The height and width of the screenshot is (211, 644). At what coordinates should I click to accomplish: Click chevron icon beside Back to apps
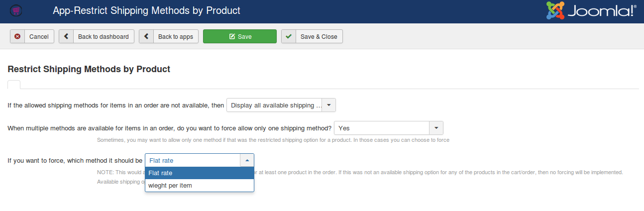(146, 36)
